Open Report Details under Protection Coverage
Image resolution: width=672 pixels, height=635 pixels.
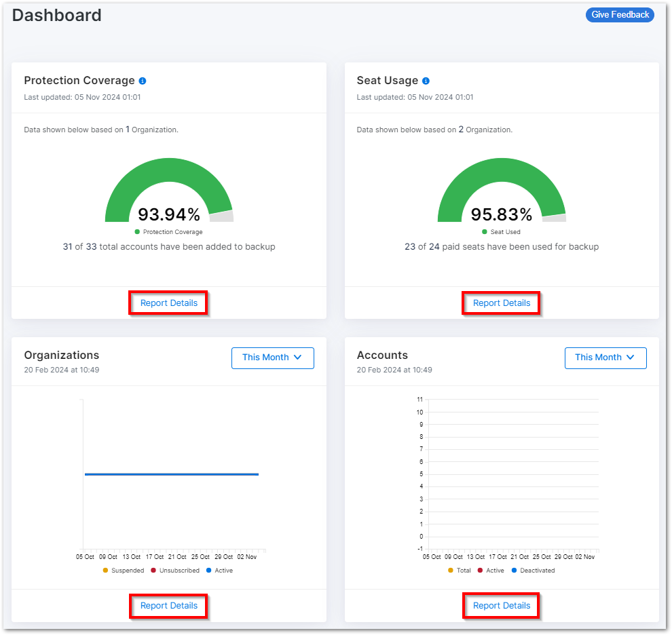pos(168,303)
